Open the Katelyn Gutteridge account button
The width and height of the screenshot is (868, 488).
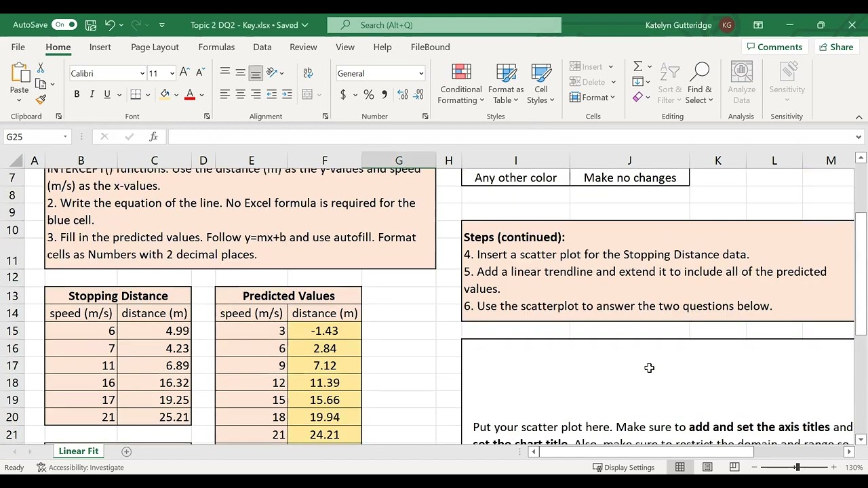690,25
